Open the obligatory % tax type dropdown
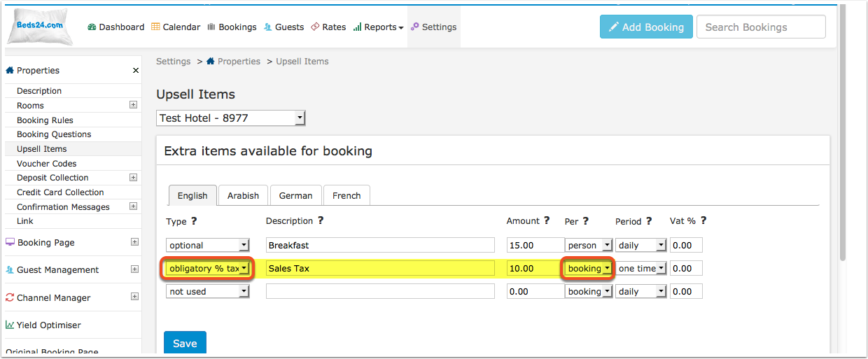Image resolution: width=868 pixels, height=359 pixels. pos(208,269)
